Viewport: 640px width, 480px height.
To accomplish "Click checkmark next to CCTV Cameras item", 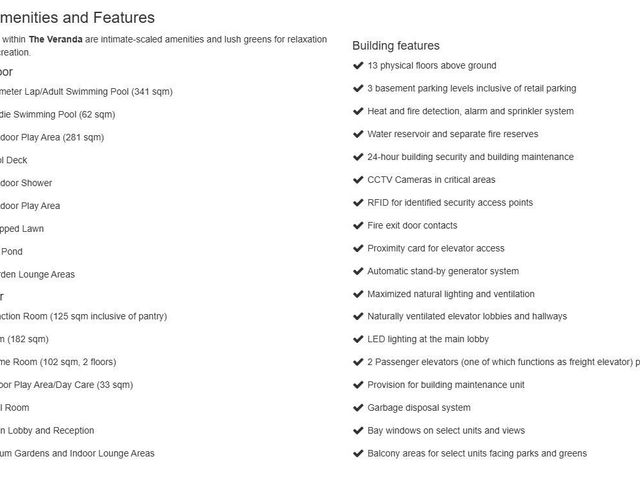I will pos(358,180).
